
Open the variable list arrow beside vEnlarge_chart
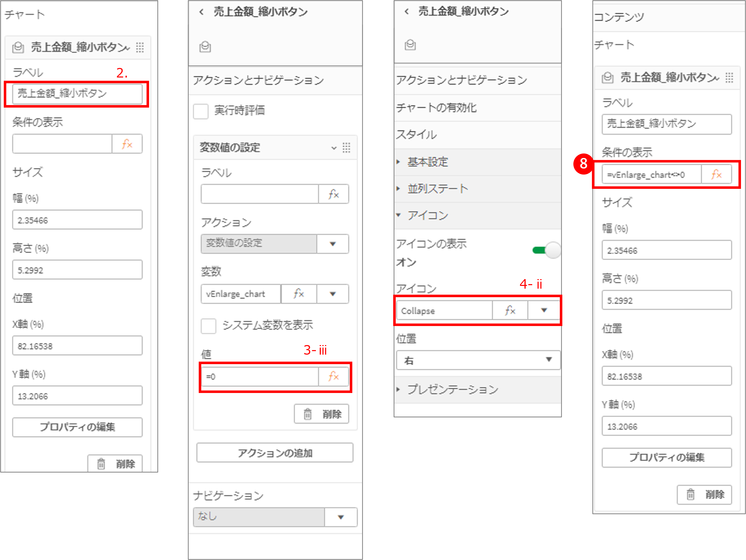tap(332, 294)
